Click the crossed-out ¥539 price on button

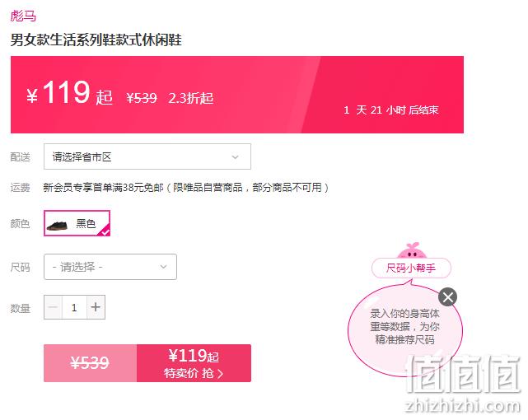[x=90, y=363]
